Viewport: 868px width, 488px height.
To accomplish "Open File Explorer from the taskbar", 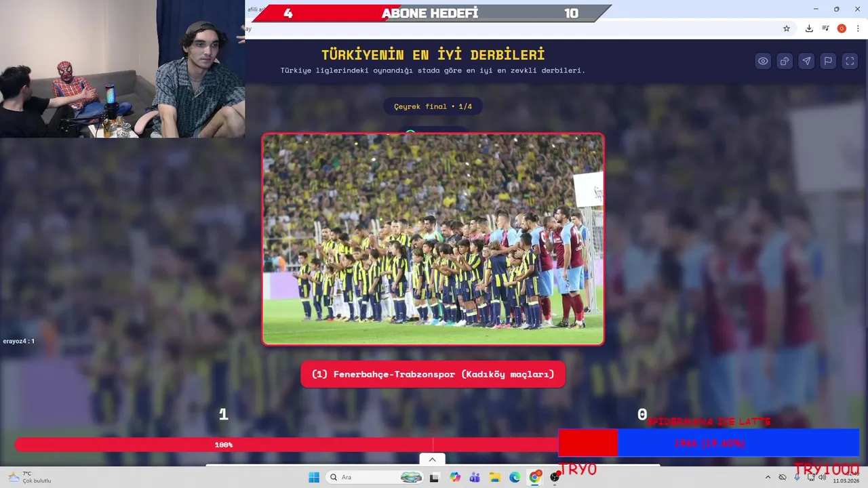I will pos(495,477).
